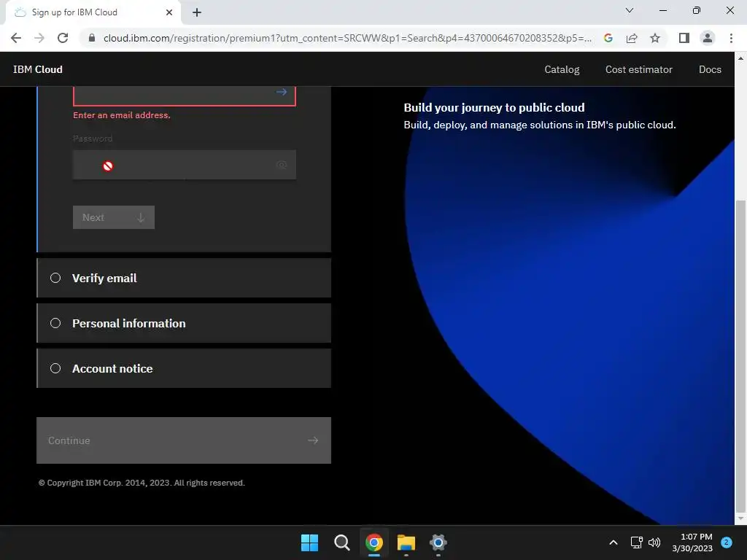Open Google icon in address bar
Viewport: 747px width, 560px height.
tap(608, 38)
